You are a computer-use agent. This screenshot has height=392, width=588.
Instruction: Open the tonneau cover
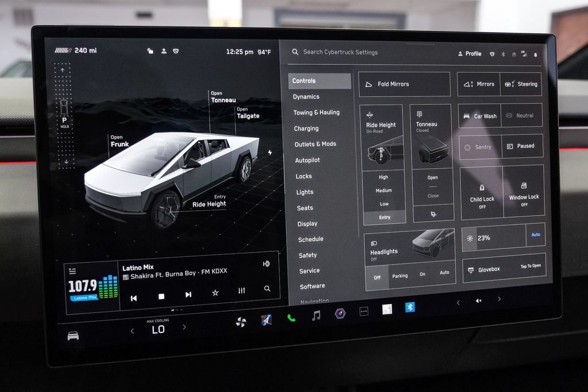pos(432,178)
